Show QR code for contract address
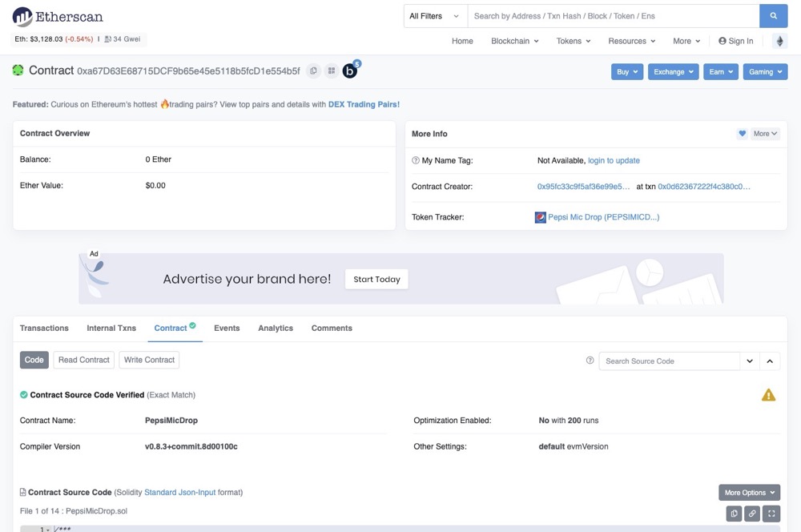The width and height of the screenshot is (801, 532). (x=332, y=71)
